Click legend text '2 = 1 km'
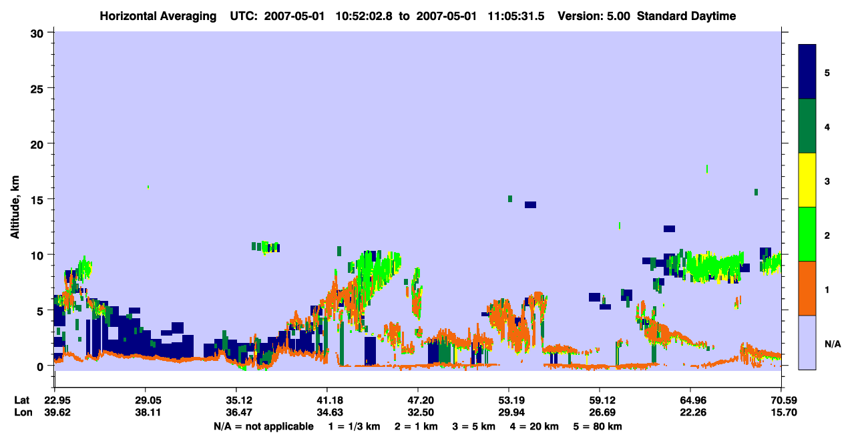Image resolution: width=868 pixels, height=445 pixels. pos(416,426)
